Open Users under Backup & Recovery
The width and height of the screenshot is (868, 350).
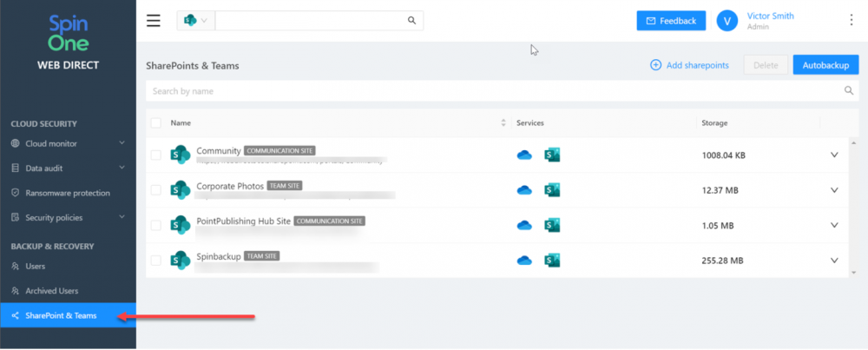click(68, 267)
